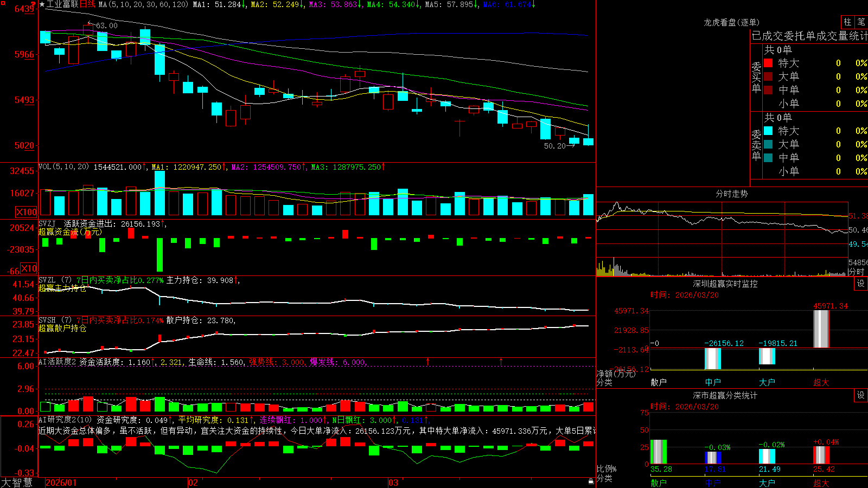
Task: Click the lock icon at the timeline's end
Action: pos(591,481)
